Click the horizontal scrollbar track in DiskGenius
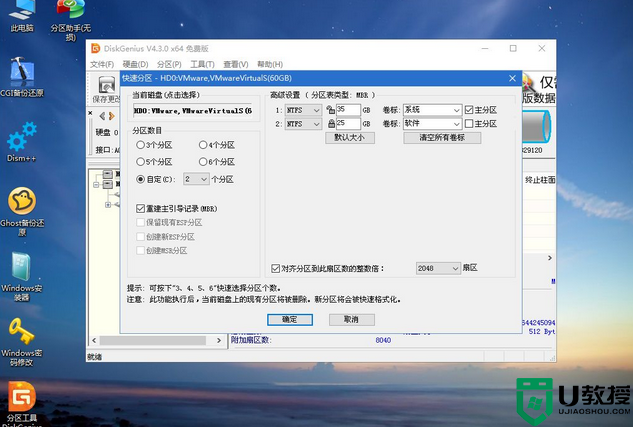This screenshot has width=633, height=427. pyautogui.click(x=153, y=341)
